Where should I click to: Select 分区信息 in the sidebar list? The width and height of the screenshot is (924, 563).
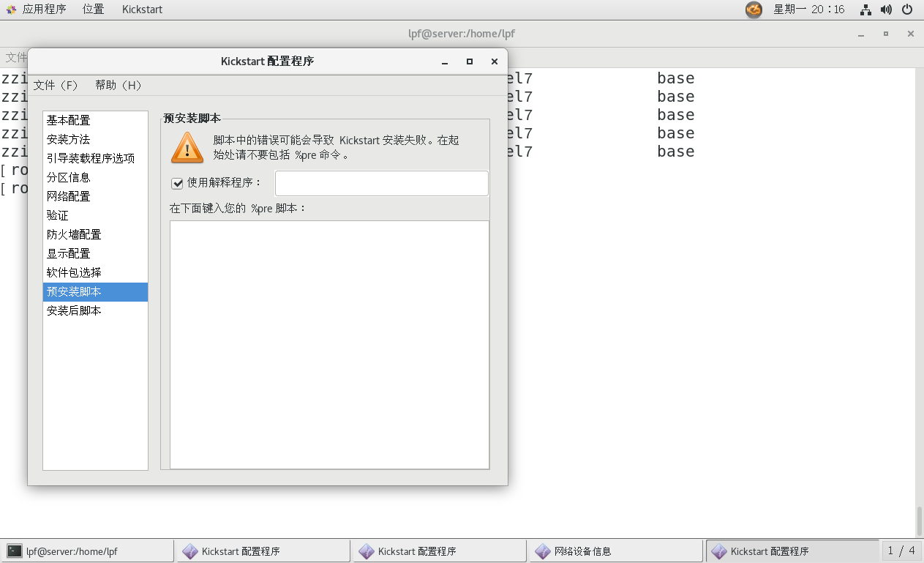point(95,177)
